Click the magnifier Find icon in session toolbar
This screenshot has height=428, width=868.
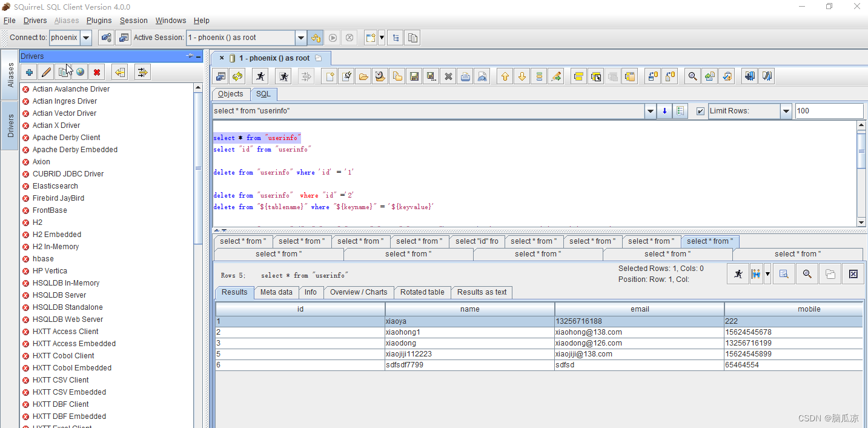point(692,76)
